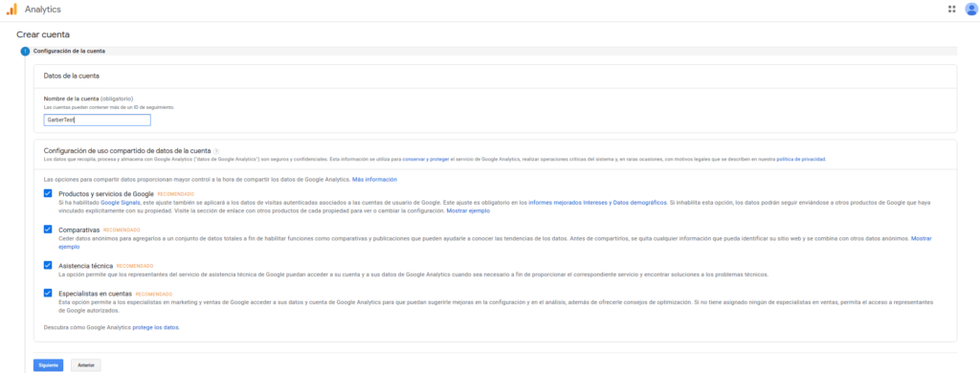Open the política de privacidad link

click(x=801, y=160)
